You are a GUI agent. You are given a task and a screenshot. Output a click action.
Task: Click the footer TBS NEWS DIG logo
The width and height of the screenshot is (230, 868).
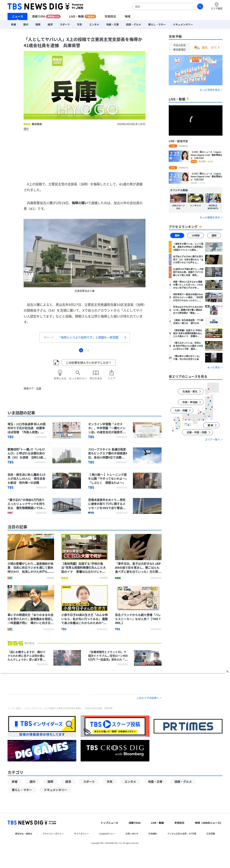pyautogui.click(x=32, y=823)
